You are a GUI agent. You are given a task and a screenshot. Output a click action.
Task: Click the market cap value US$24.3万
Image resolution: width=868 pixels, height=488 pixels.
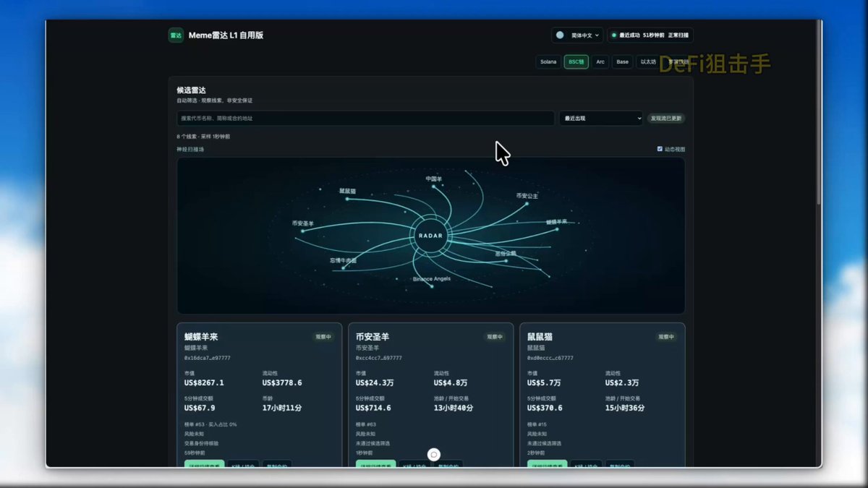click(x=375, y=382)
